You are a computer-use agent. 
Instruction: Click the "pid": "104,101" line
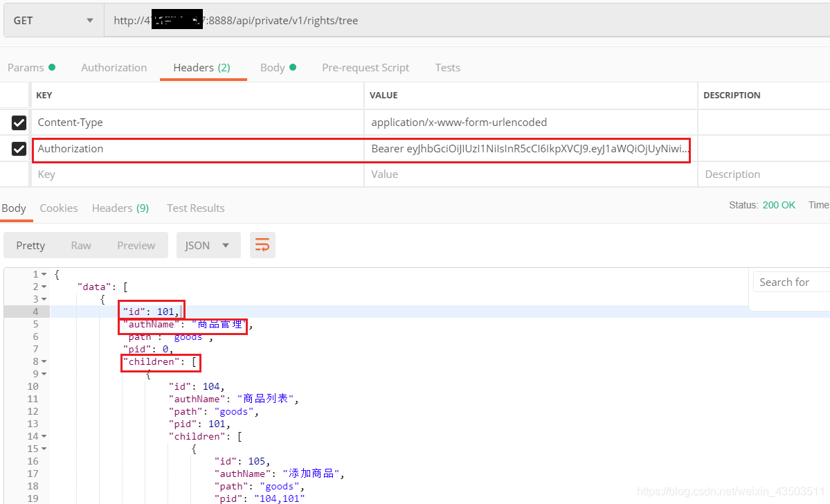click(x=260, y=498)
